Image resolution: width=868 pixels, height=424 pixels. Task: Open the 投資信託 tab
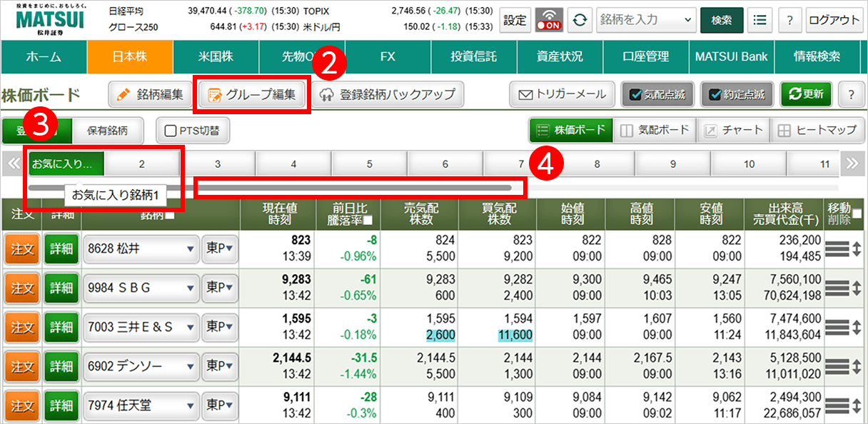pyautogui.click(x=473, y=57)
